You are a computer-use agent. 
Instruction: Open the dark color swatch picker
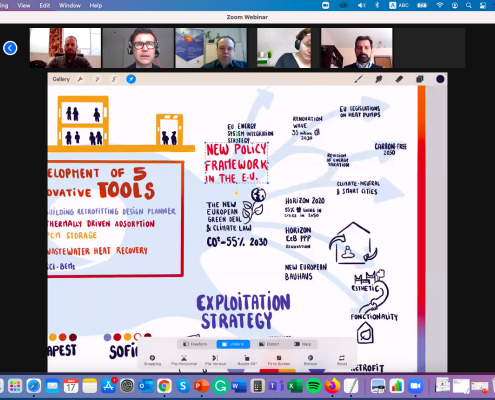(x=440, y=79)
